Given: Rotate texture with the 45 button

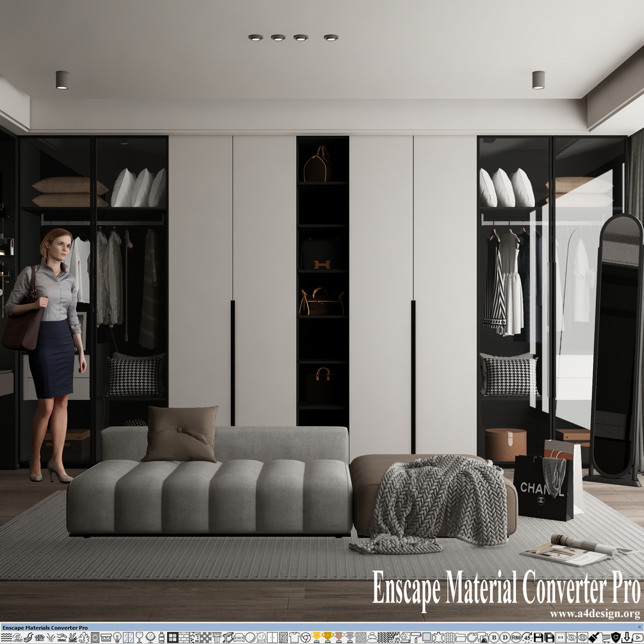Looking at the screenshot, I should coord(527,638).
